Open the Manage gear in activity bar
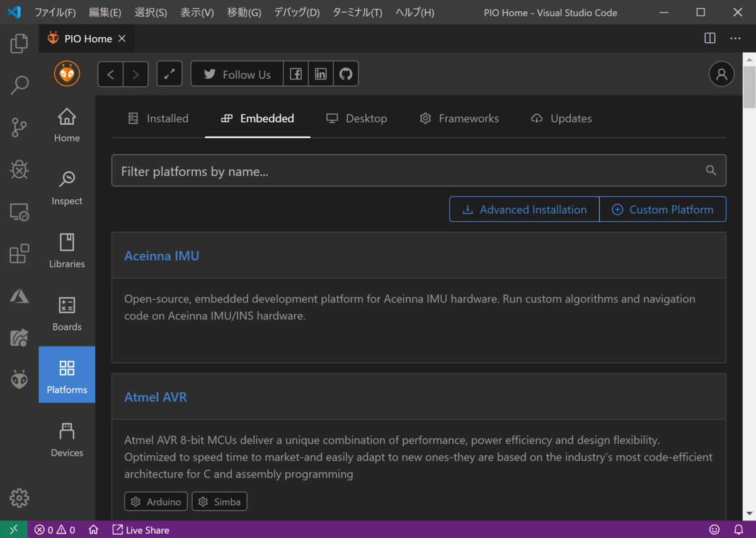The image size is (756, 538). [19, 498]
